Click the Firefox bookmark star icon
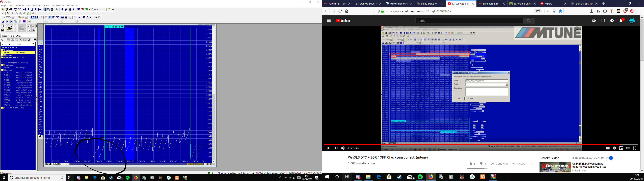The image size is (644, 181). click(560, 11)
